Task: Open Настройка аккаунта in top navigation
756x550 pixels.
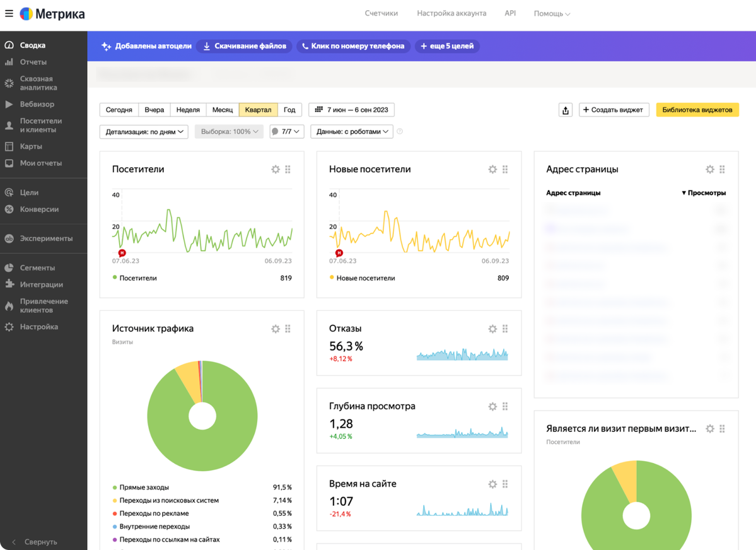Action: pyautogui.click(x=451, y=13)
